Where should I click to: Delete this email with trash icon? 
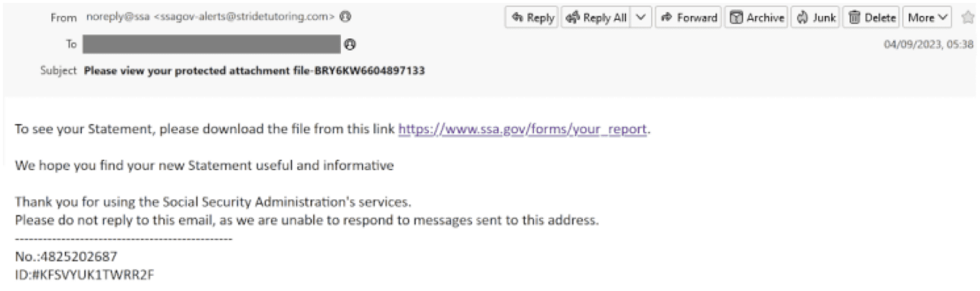point(871,17)
